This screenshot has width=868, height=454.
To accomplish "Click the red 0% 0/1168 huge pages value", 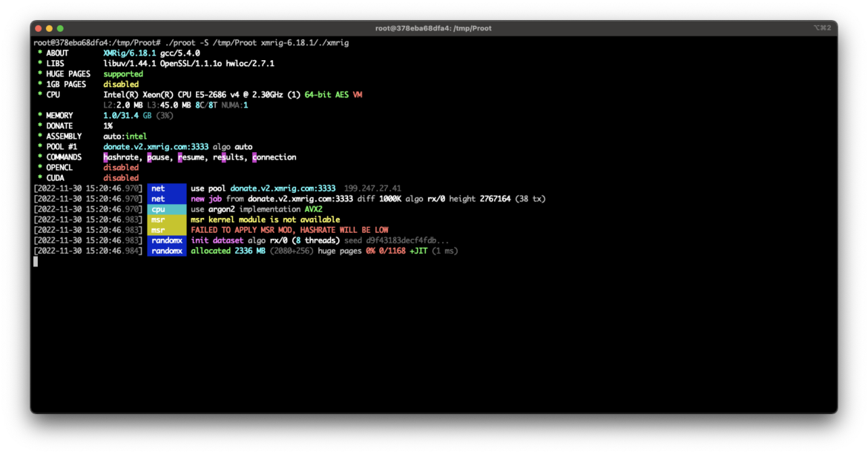I will pyautogui.click(x=386, y=251).
